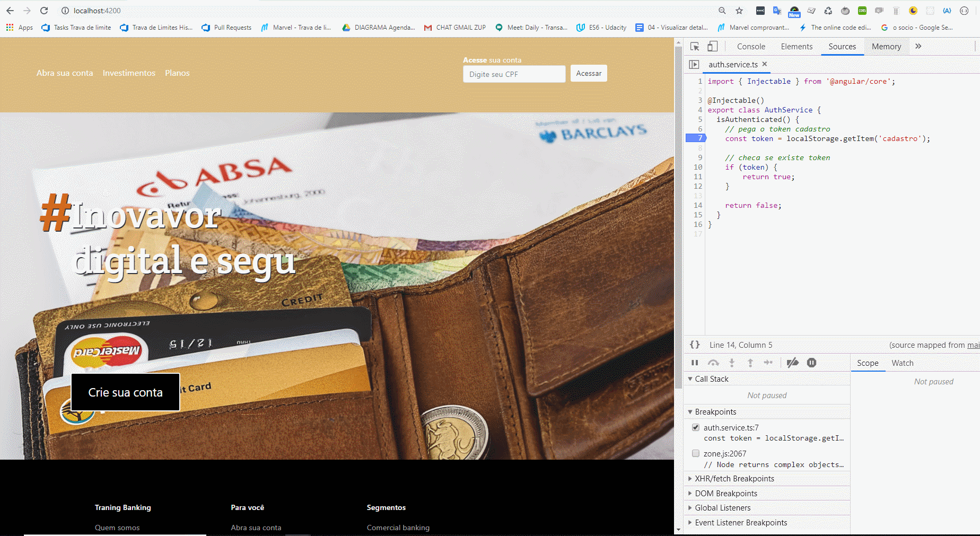Expand DOM Breakpoints section
980x536 pixels.
[723, 494]
